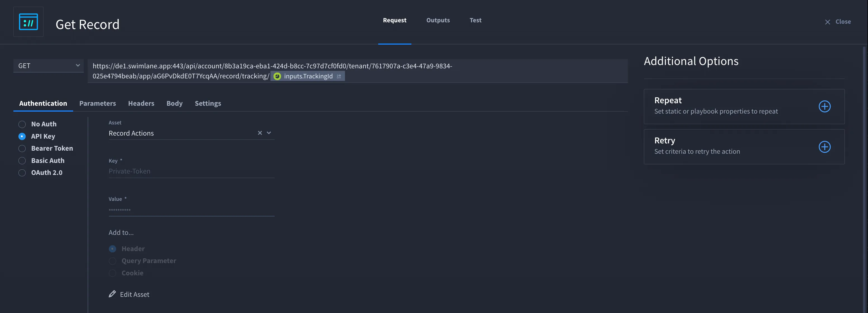Click the Edit Asset link
The image size is (868, 313).
point(135,295)
